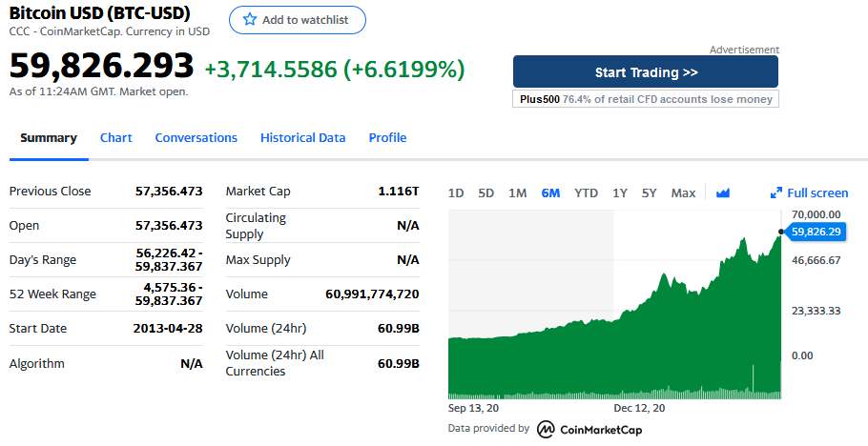Select the 5D time range

tap(486, 193)
